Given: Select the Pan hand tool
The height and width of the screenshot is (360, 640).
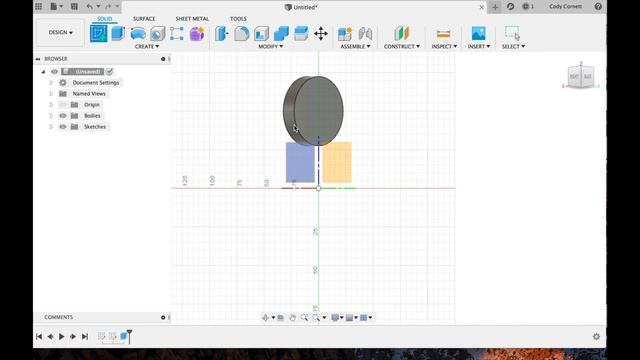Looking at the screenshot, I should coord(293,318).
